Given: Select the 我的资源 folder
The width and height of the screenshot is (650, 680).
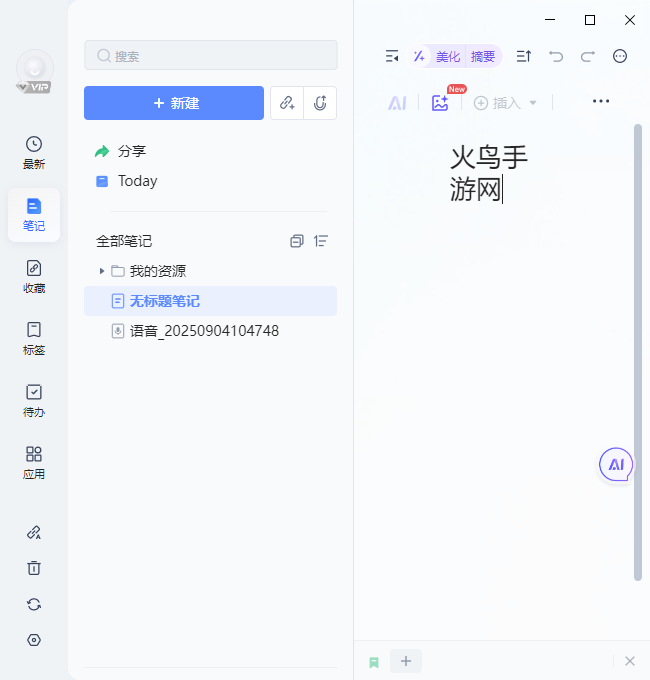Looking at the screenshot, I should (158, 271).
